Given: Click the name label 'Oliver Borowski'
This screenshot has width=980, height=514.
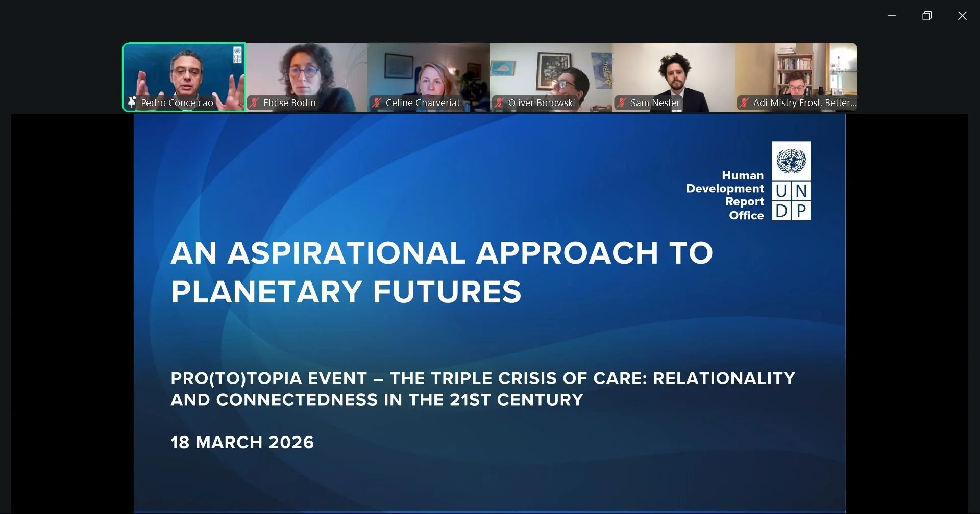Looking at the screenshot, I should (542, 102).
